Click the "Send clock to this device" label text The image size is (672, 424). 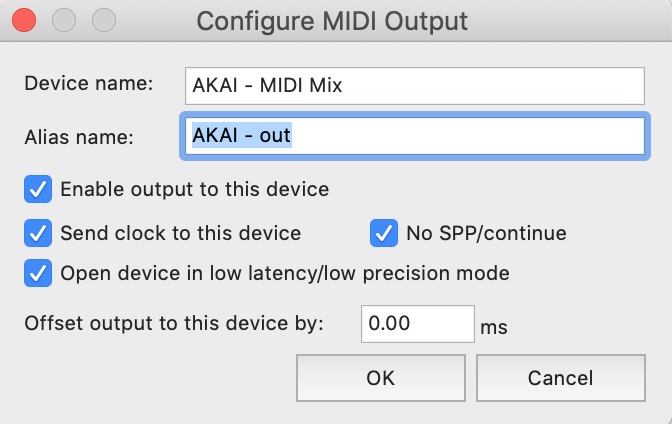point(180,233)
